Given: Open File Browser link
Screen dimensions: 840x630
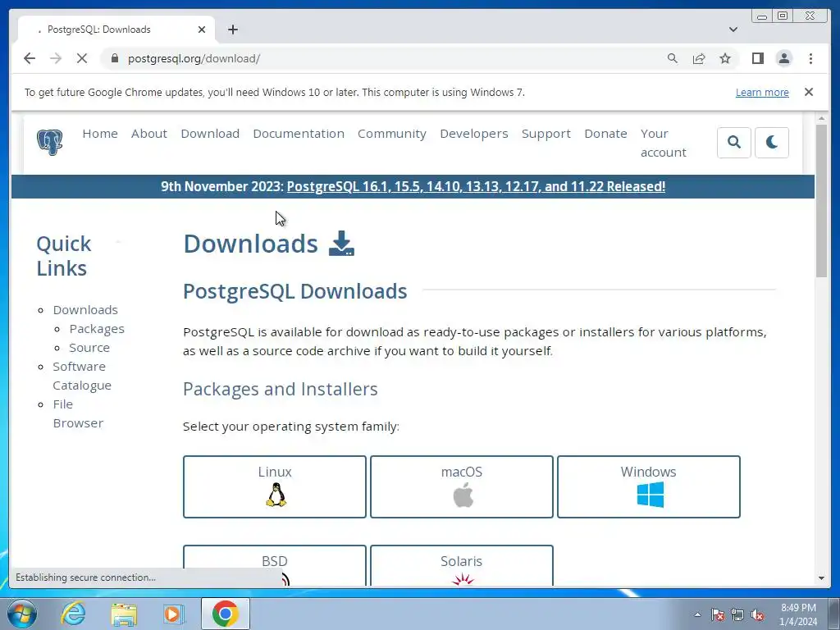Looking at the screenshot, I should coord(78,413).
